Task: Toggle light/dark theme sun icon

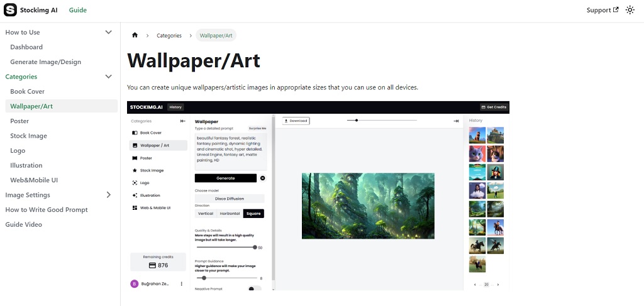Action: pyautogui.click(x=630, y=10)
